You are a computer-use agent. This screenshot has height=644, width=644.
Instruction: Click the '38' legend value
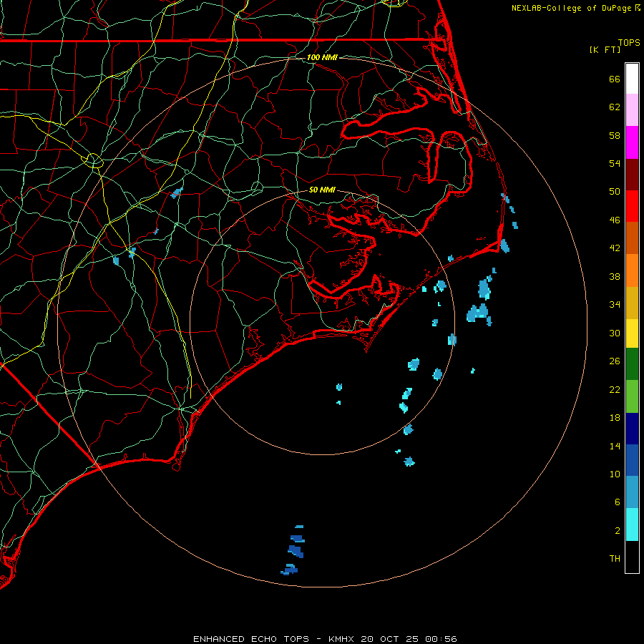[x=615, y=276]
